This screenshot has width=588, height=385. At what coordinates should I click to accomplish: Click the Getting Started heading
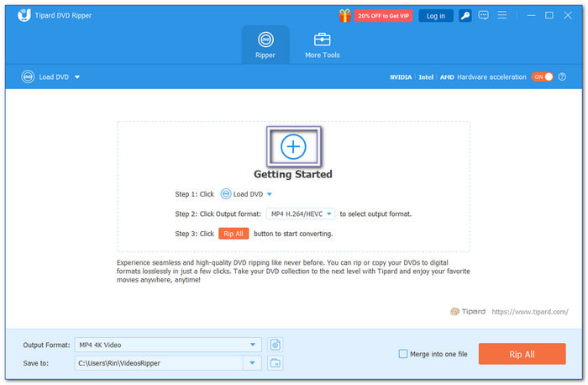(x=293, y=174)
